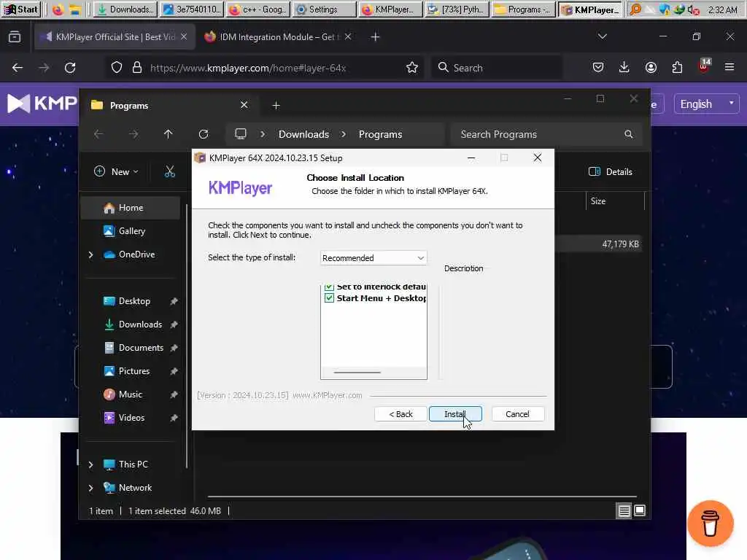
Task: Click the extension icon with 14 badge
Action: [x=704, y=66]
